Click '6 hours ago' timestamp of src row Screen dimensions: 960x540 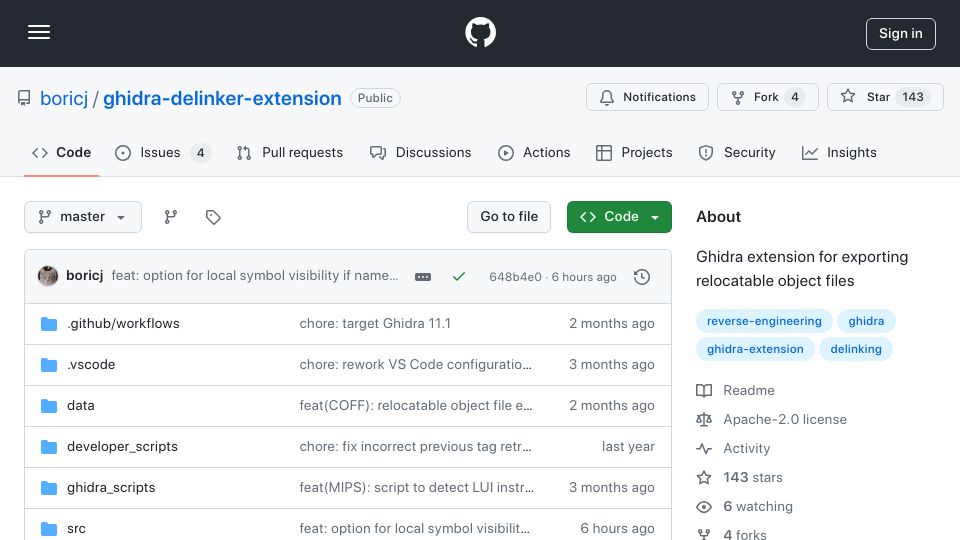617,528
